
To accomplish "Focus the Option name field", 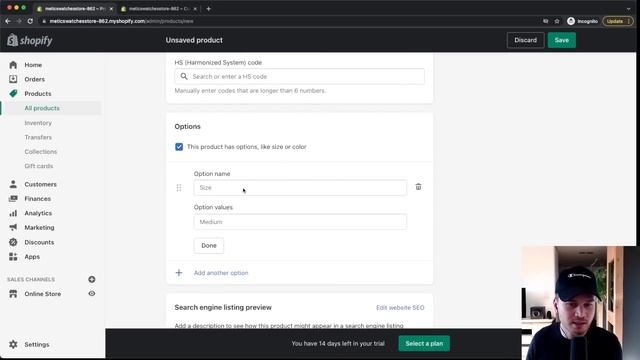I will 300,187.
